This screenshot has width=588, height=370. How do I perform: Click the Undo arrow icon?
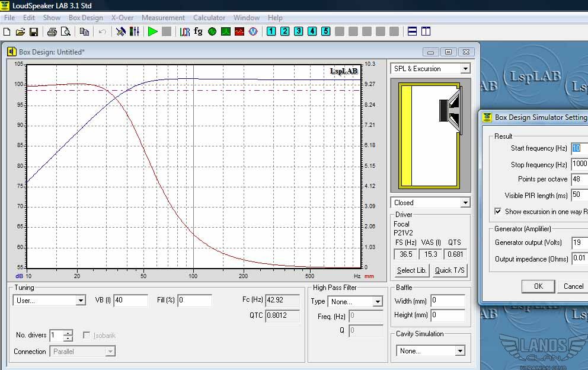(x=102, y=32)
